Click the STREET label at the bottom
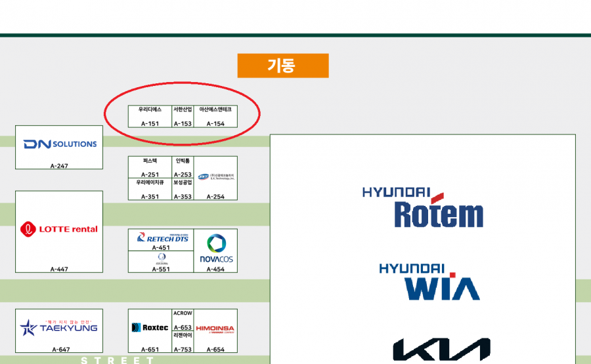Screen dimensions: 591x364 click(118, 360)
